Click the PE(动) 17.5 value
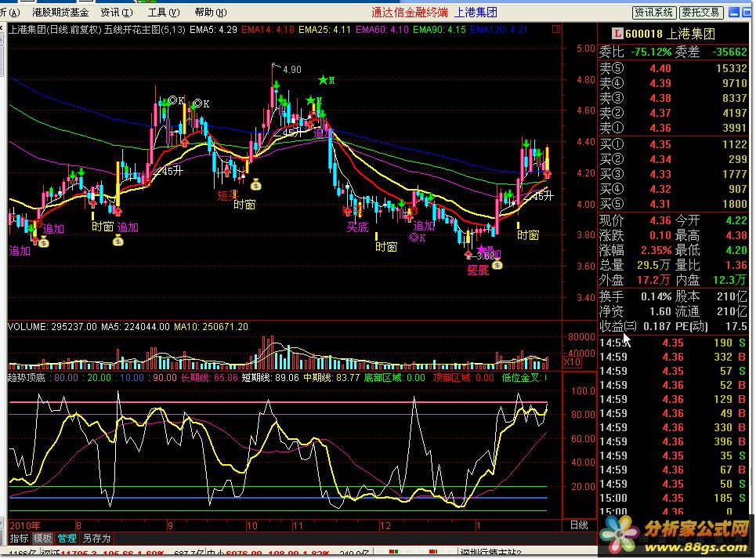Screen dimensions: 756x559 click(736, 326)
